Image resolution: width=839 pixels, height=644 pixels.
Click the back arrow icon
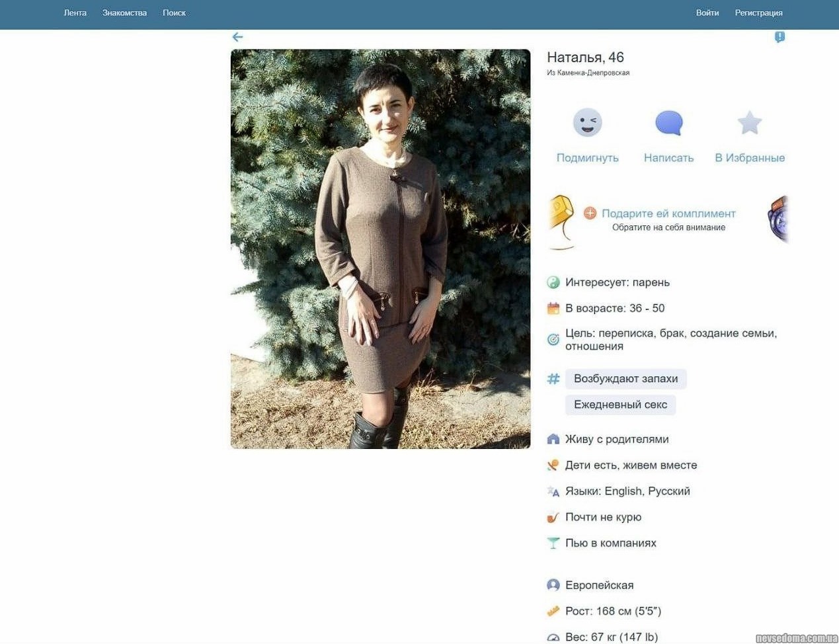tap(238, 37)
